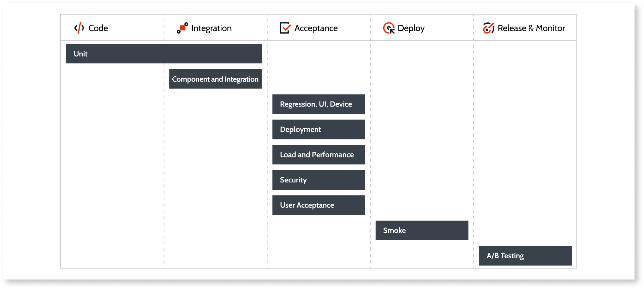The height and width of the screenshot is (289, 644).
Task: Select the Acceptance column label
Action: tap(315, 28)
